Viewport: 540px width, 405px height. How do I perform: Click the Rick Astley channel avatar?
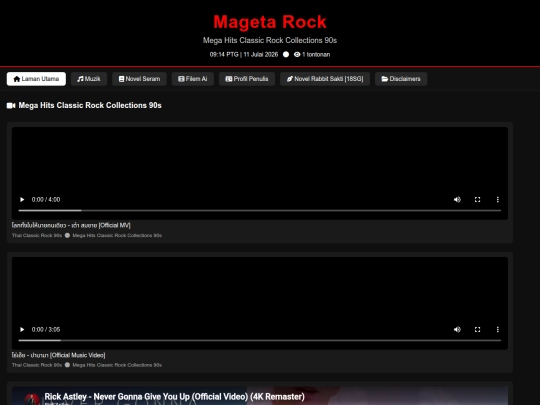(32, 399)
